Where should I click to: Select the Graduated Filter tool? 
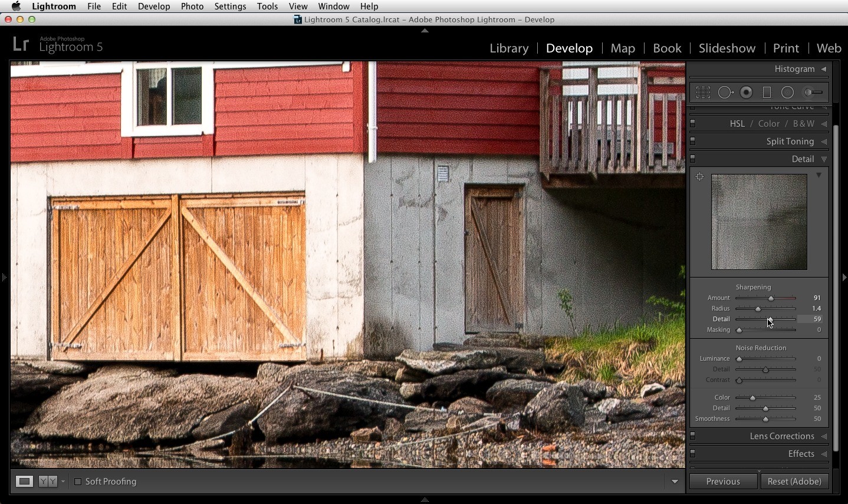coord(767,93)
